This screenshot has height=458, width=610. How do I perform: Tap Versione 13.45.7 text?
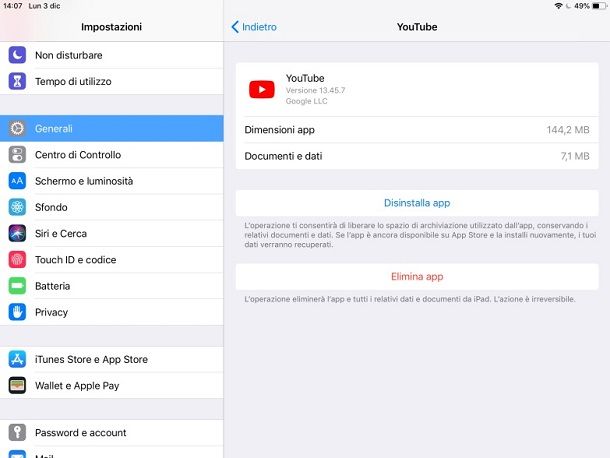point(316,90)
